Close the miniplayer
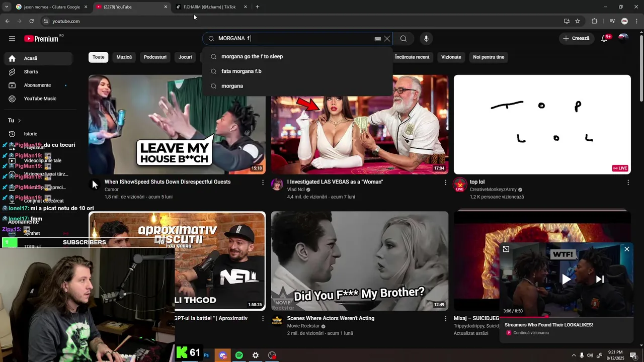The image size is (644, 362). point(627,249)
